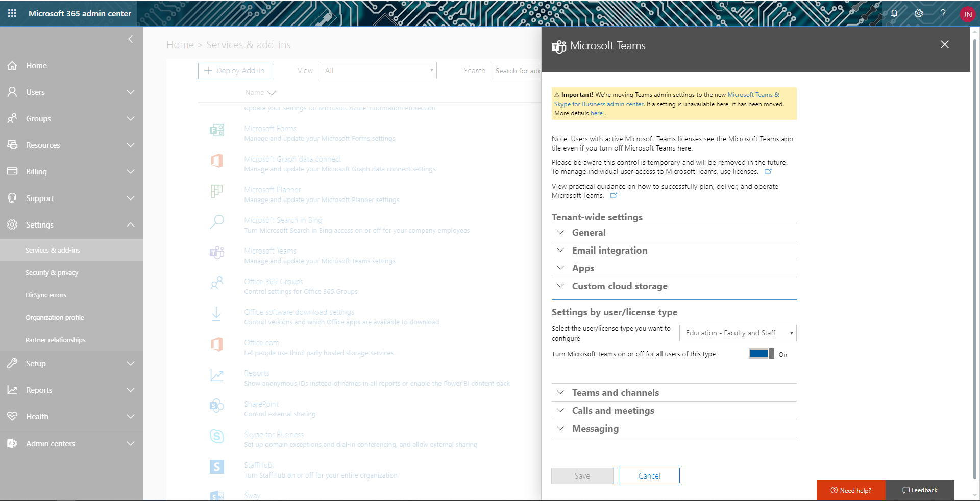Click the SharePoint icon in list
This screenshot has height=501, width=980.
coord(217,406)
